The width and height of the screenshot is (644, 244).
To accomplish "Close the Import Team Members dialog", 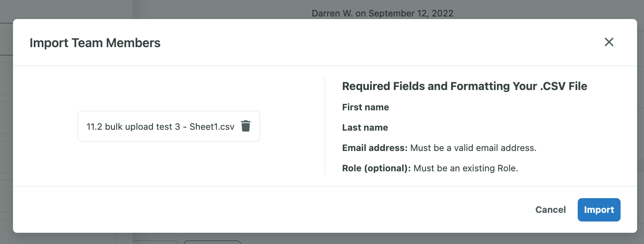I will (609, 42).
